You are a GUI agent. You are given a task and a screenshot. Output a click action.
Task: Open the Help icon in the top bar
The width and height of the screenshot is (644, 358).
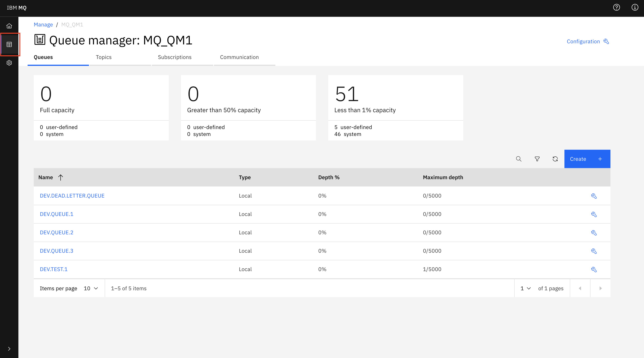(x=617, y=7)
